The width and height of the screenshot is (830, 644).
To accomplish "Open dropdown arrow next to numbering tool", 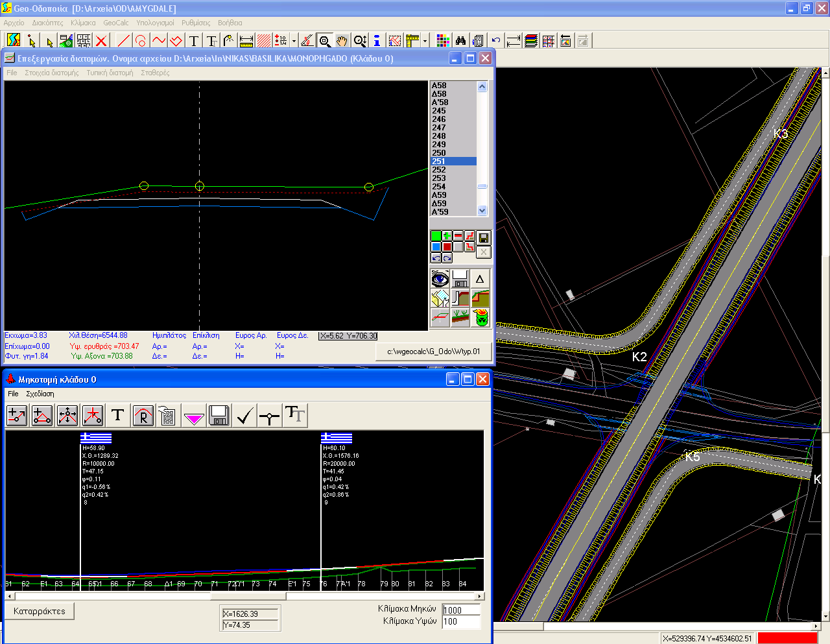I will coord(294,41).
